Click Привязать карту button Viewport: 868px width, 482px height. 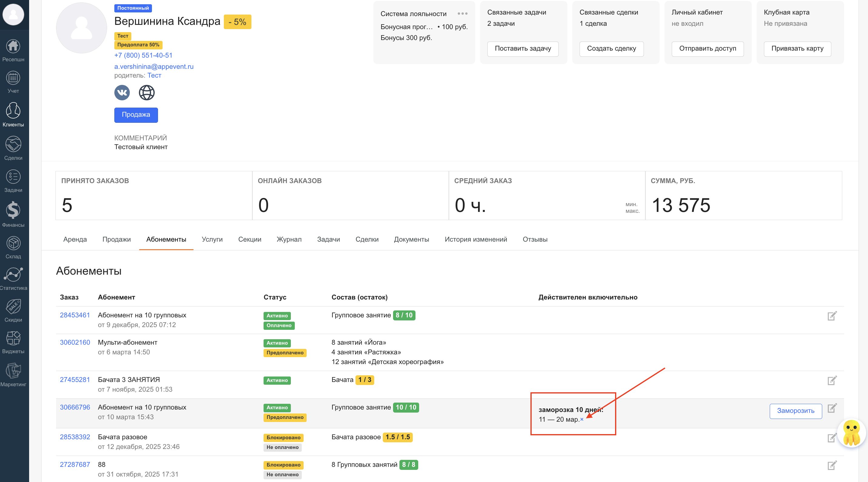pyautogui.click(x=797, y=49)
